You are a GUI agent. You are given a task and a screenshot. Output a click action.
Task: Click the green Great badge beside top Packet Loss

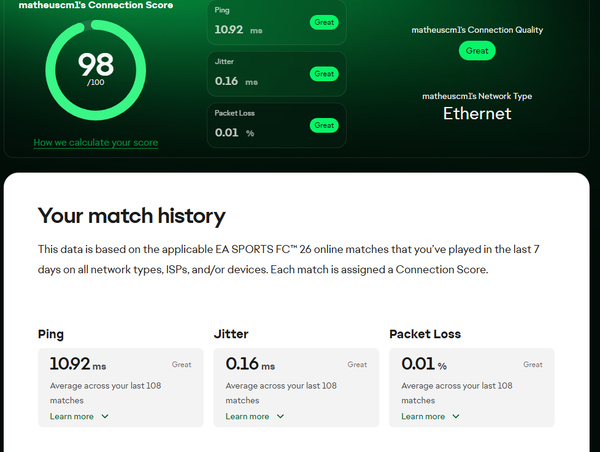[323, 125]
